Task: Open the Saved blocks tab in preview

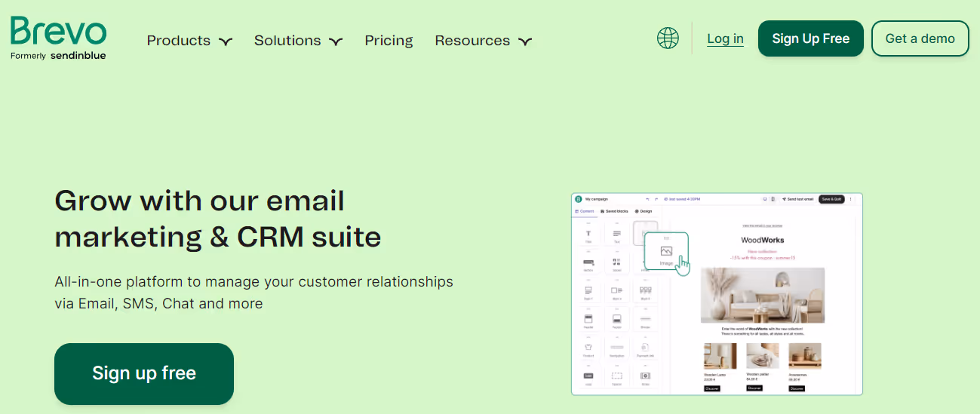Action: click(x=614, y=211)
